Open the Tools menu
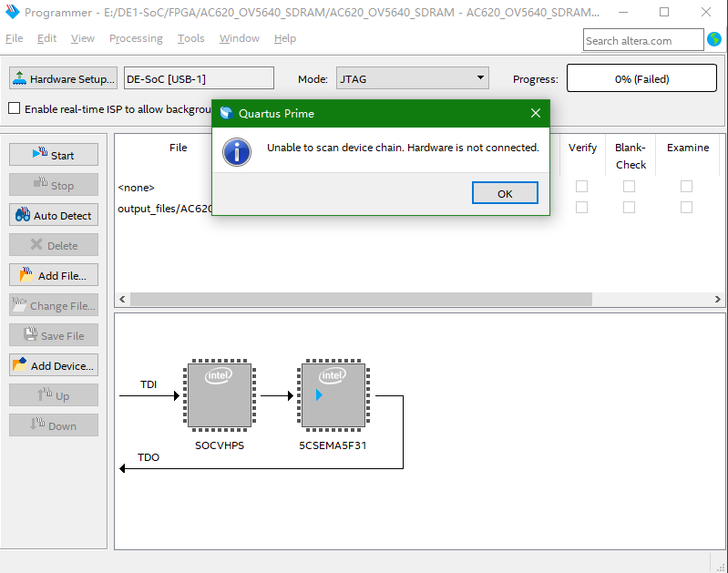 point(190,38)
